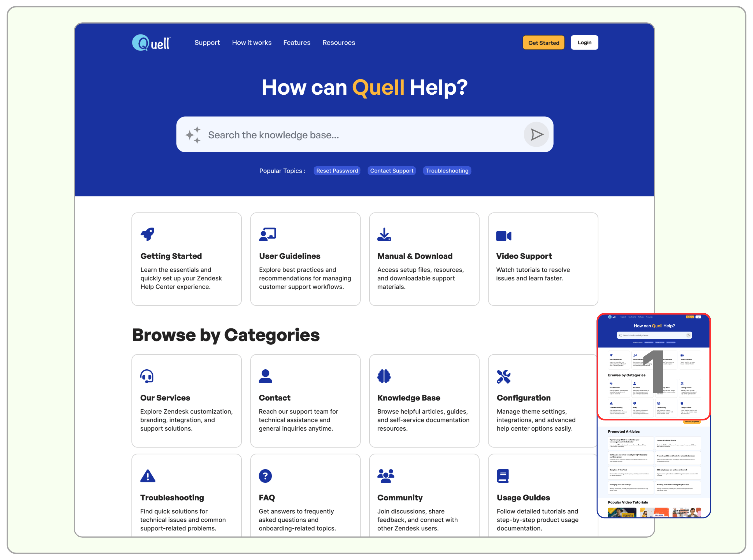This screenshot has height=560, width=753.
Task: Open the Troubleshooting category card title
Action: click(172, 498)
